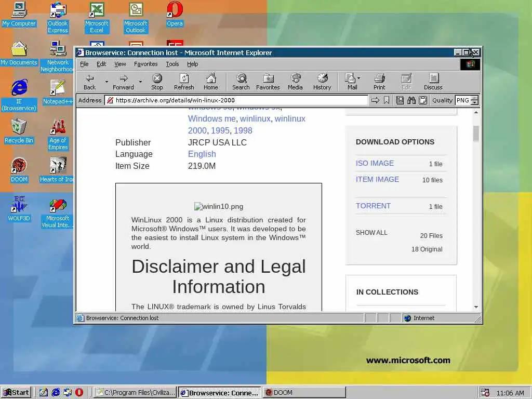Image resolution: width=532 pixels, height=399 pixels.
Task: Switch to C:\Program Files\Civiliza... taskbar window
Action: point(136,393)
